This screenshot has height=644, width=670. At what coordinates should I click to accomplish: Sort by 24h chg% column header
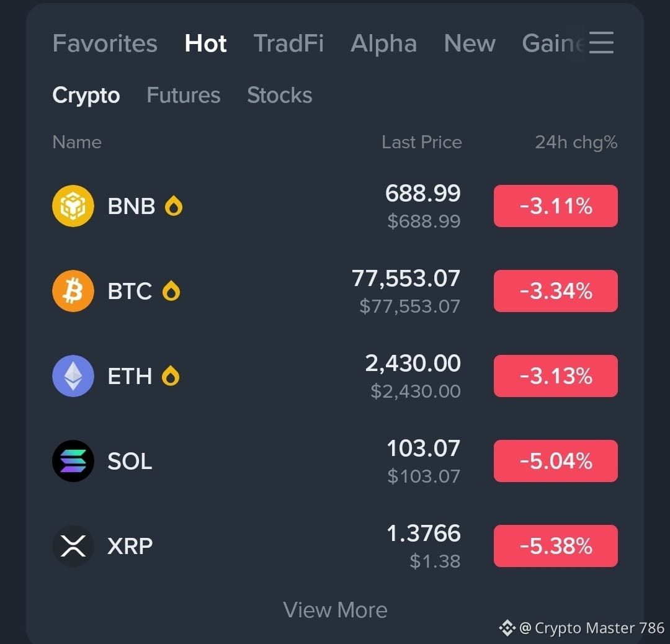pos(576,142)
